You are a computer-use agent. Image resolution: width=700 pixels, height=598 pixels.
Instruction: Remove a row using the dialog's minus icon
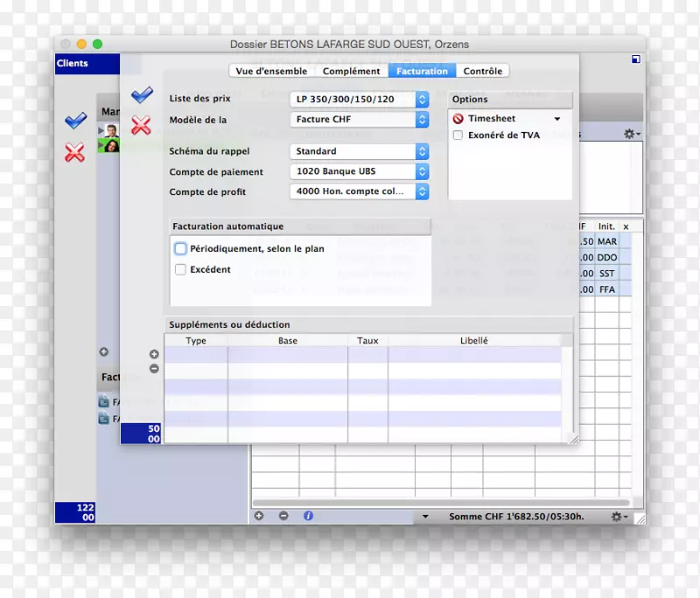[154, 368]
